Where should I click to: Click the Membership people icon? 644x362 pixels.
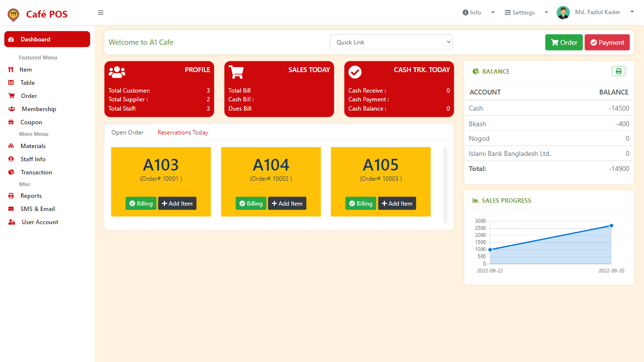(11, 109)
